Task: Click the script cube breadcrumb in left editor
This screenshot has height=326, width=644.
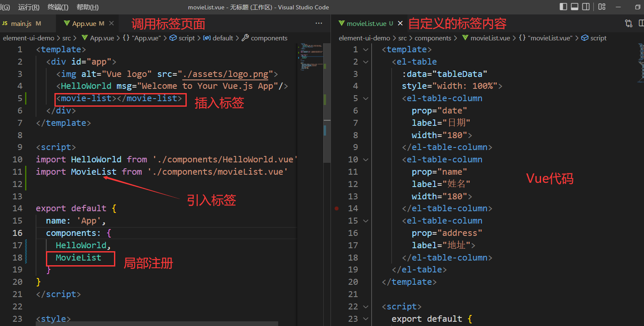Action: [182, 38]
